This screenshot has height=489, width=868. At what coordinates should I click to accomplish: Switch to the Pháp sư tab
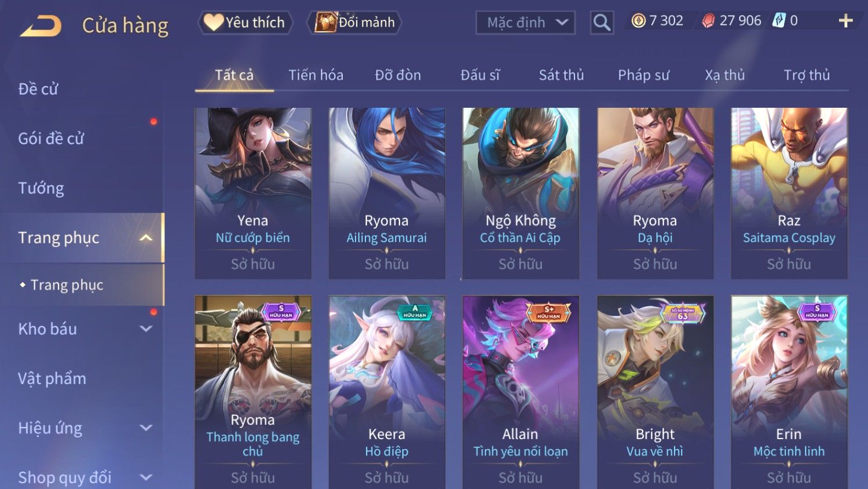[x=643, y=75]
